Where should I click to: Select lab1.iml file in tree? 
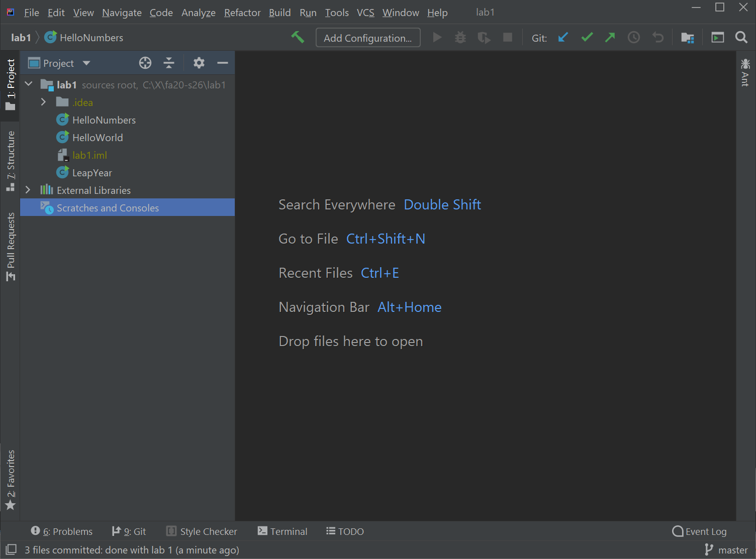pyautogui.click(x=82, y=155)
